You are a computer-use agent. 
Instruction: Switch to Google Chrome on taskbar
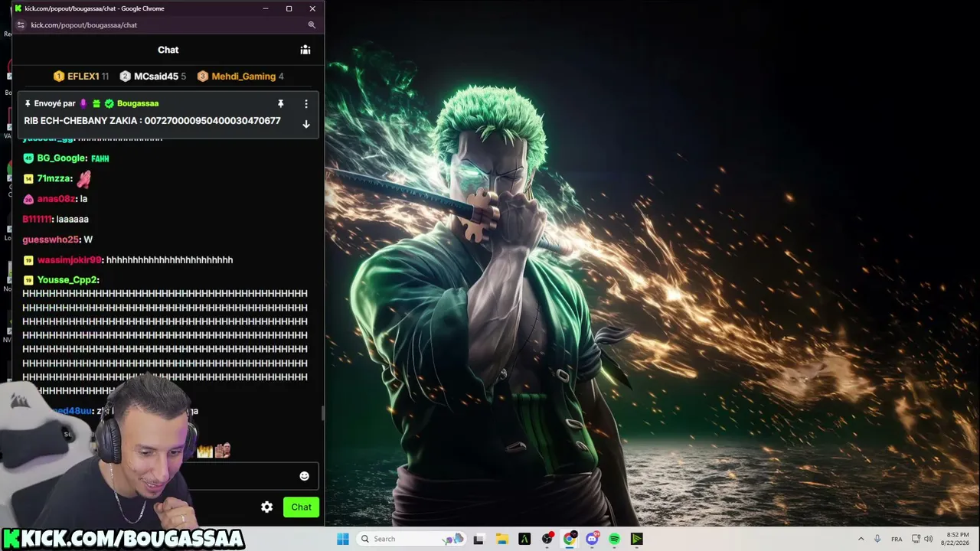tap(570, 539)
